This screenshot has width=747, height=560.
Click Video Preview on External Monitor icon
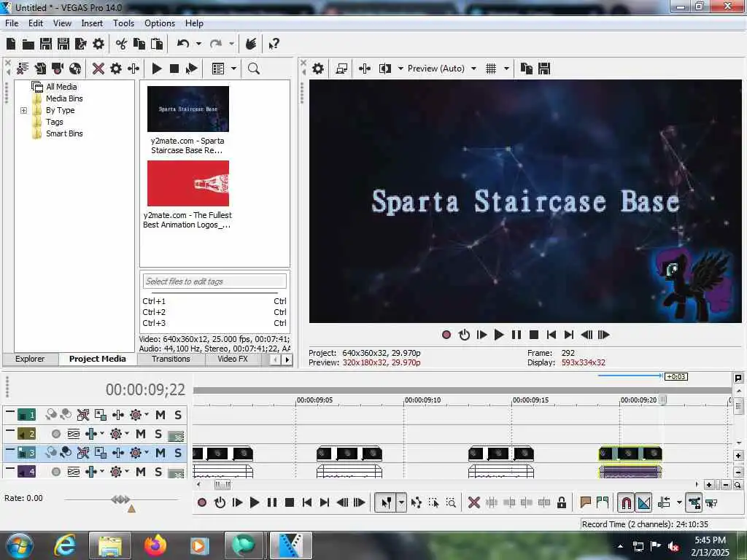coord(341,69)
